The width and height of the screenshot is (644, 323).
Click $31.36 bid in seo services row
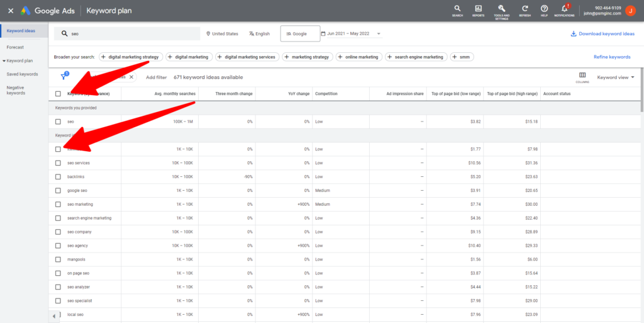click(531, 163)
